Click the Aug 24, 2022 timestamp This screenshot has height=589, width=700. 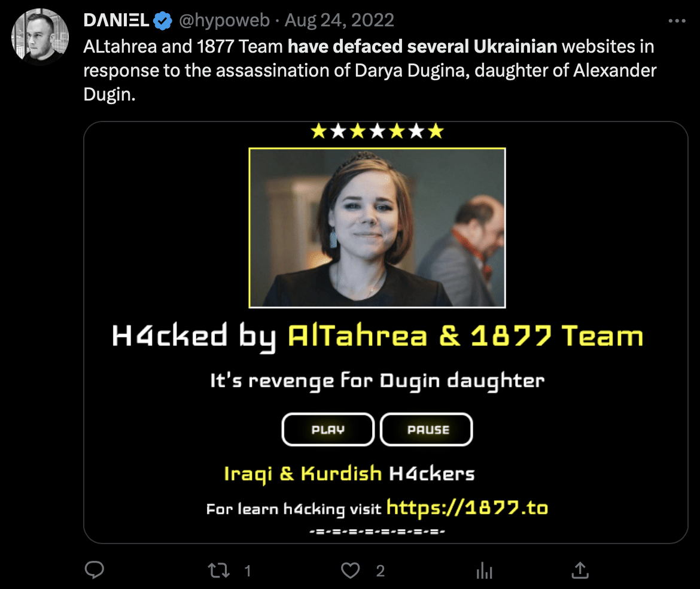click(x=339, y=20)
